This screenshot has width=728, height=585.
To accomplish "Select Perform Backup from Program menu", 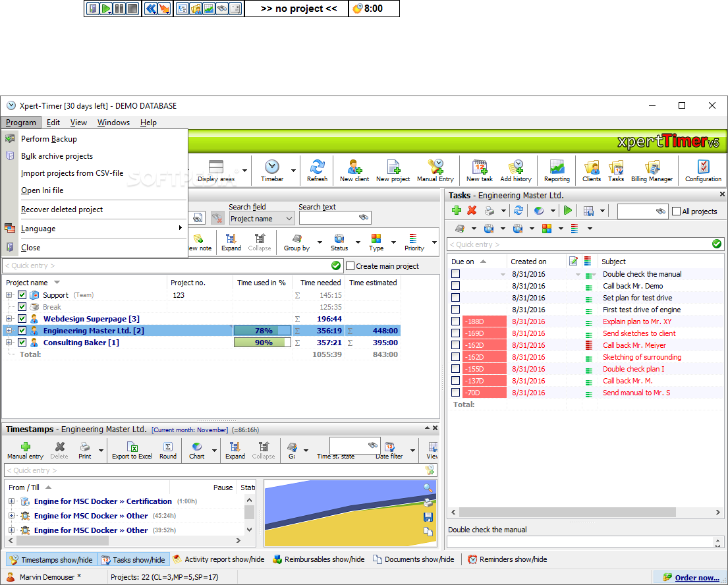I will point(94,139).
